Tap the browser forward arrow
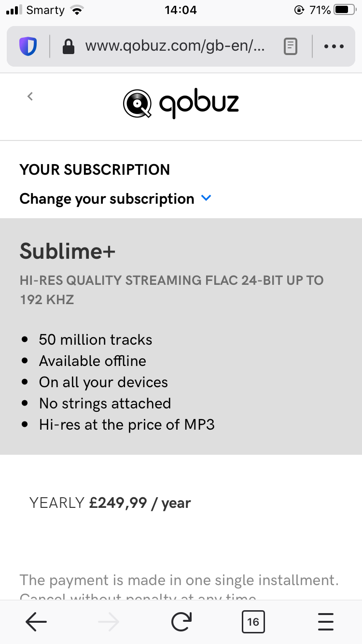 click(108, 622)
